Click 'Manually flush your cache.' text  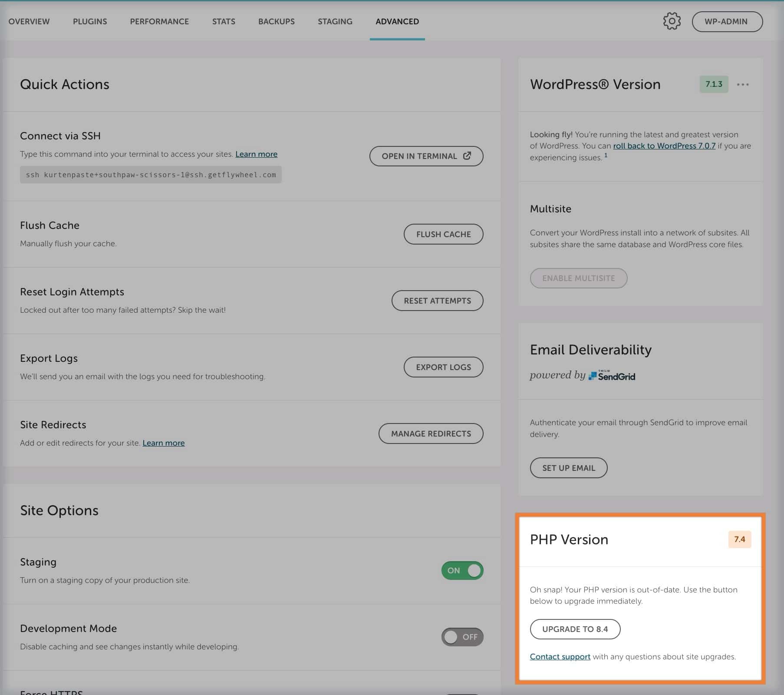pyautogui.click(x=68, y=244)
